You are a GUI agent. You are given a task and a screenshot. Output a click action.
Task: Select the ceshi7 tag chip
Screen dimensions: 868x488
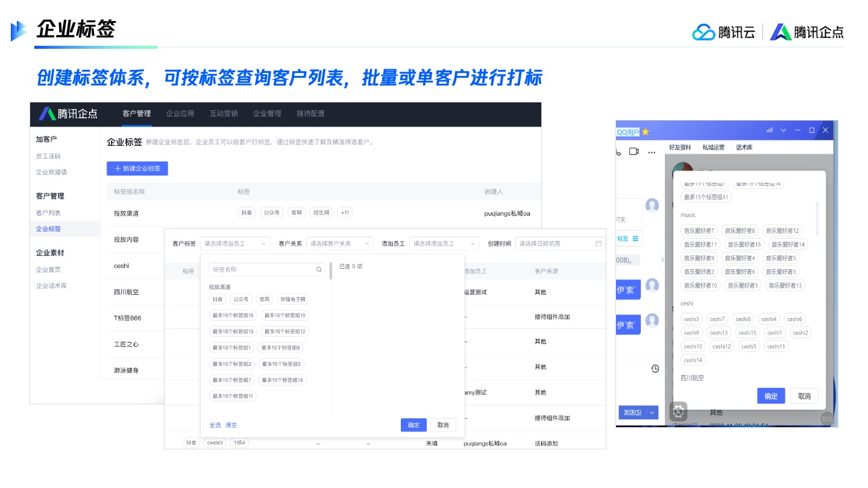pyautogui.click(x=717, y=319)
